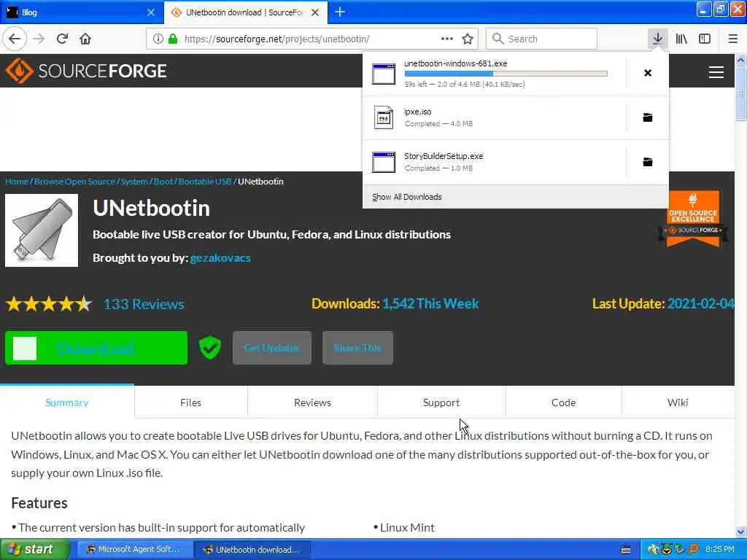
Task: Toggle the downloads arrow toolbar button
Action: pyautogui.click(x=657, y=39)
